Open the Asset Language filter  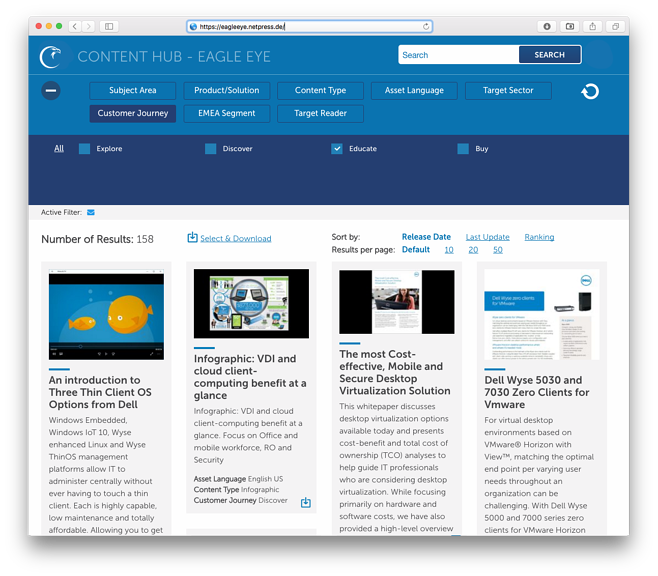tap(414, 91)
